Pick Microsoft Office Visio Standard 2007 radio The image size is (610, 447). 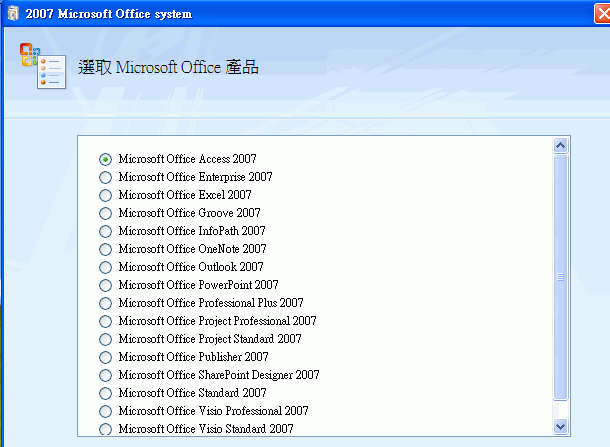[105, 429]
